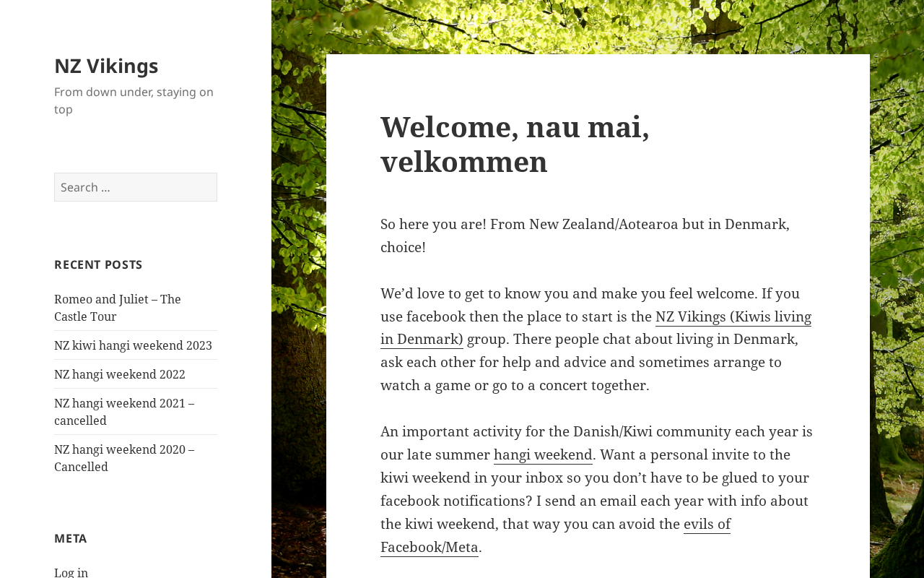Click the Log in link under Meta
Viewport: 924px width, 578px height.
point(71,572)
